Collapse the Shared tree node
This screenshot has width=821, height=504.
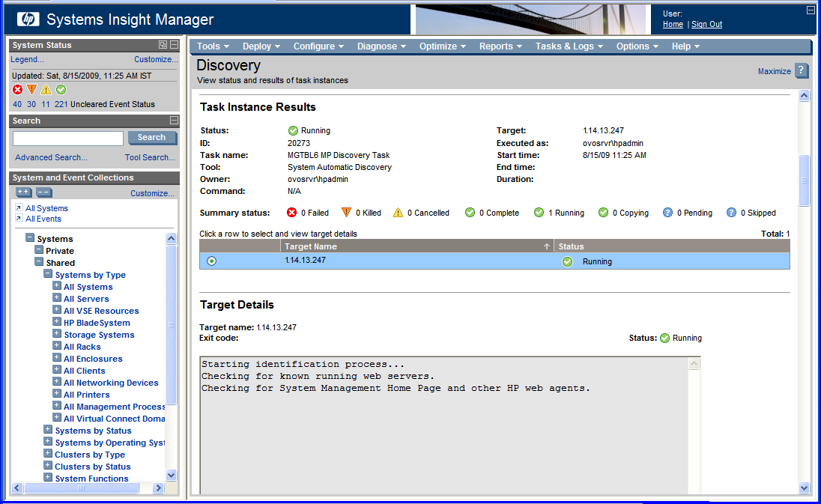pos(39,261)
